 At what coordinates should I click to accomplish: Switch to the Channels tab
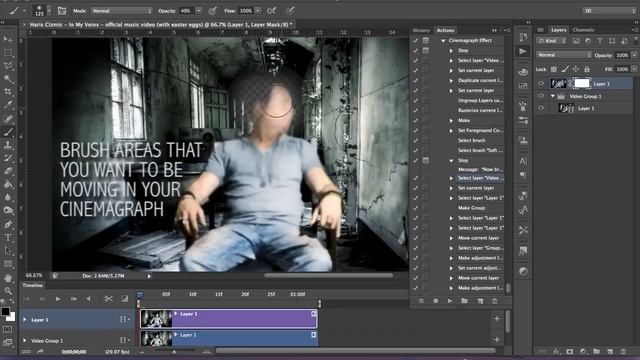583,30
